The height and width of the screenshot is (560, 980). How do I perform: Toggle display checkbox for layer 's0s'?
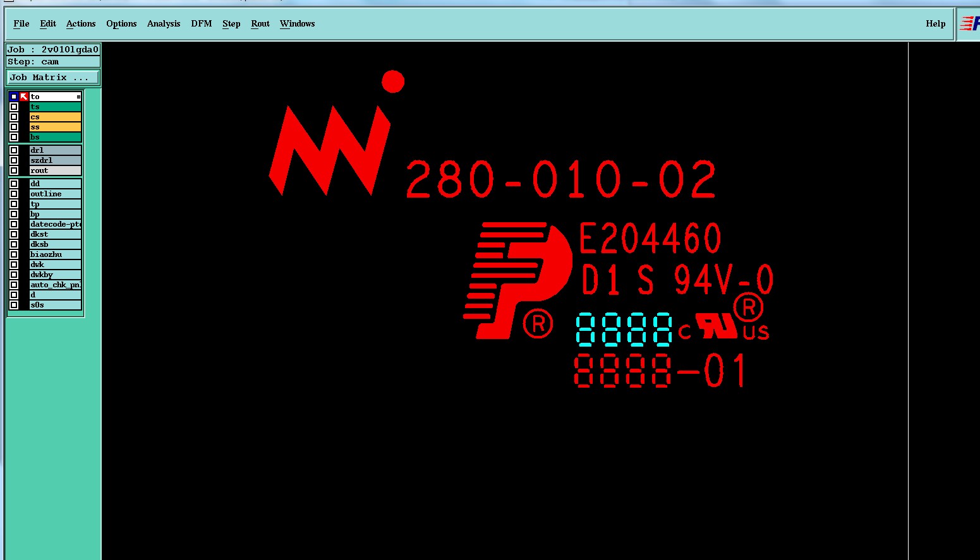pos(14,305)
